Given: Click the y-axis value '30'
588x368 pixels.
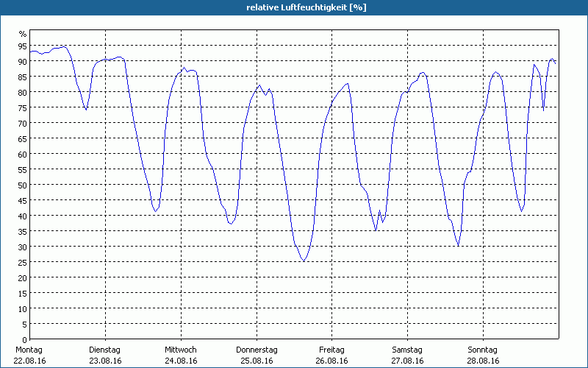Looking at the screenshot, I should pyautogui.click(x=23, y=247).
